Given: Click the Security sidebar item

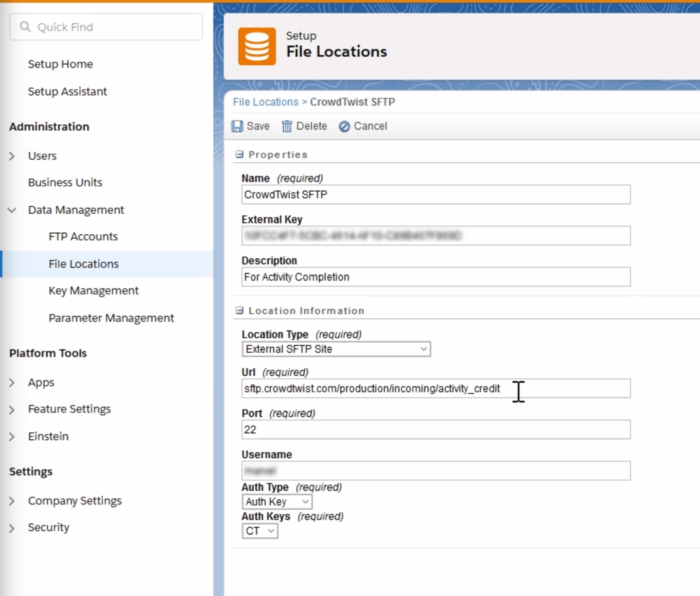Looking at the screenshot, I should pos(48,528).
